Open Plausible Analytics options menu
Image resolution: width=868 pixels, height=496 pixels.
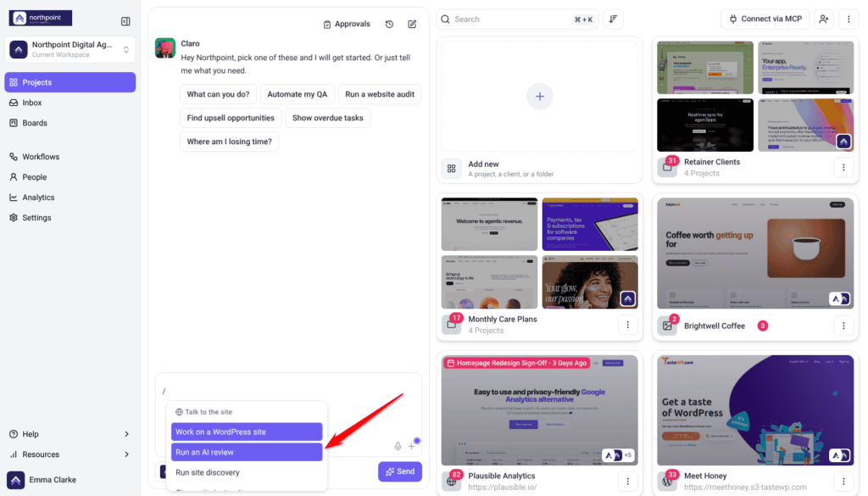coord(628,481)
